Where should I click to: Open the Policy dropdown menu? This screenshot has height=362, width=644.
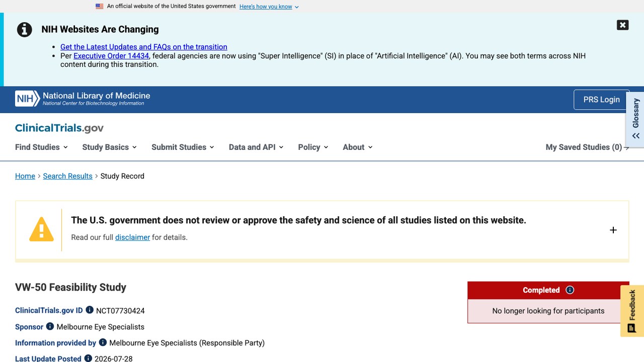(313, 147)
